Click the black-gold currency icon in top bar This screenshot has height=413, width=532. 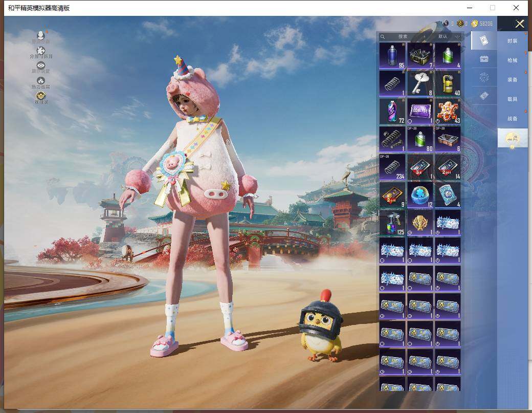(460, 24)
